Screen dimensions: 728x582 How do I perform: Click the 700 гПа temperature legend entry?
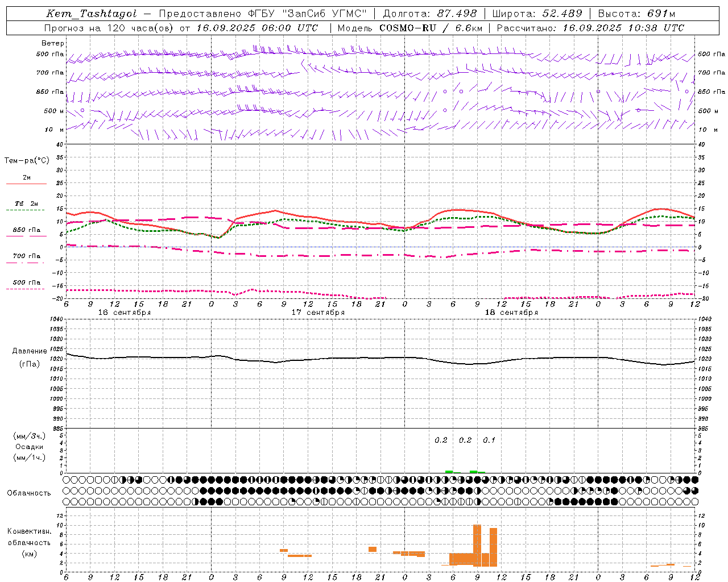click(x=27, y=256)
